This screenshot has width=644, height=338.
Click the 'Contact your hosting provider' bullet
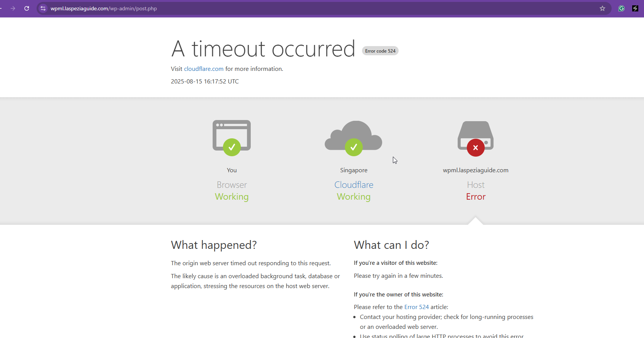[447, 322]
